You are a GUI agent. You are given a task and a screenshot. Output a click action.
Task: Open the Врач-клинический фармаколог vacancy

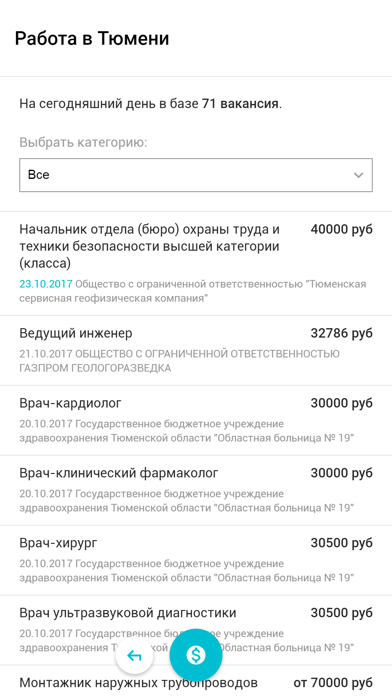coord(196,490)
